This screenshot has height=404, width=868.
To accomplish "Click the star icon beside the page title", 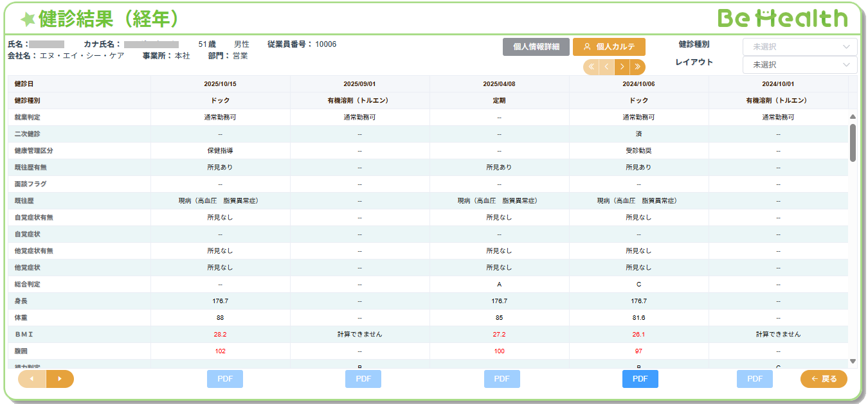I will click(27, 20).
